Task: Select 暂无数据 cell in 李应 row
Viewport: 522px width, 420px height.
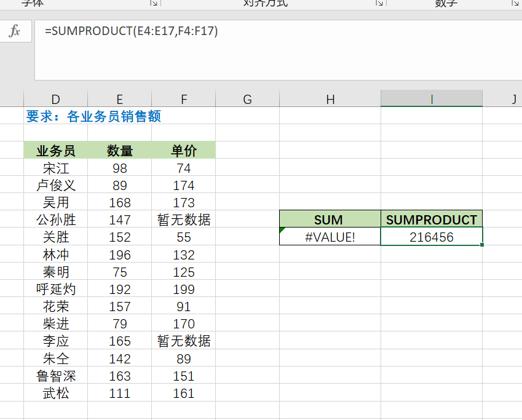Action: (183, 341)
